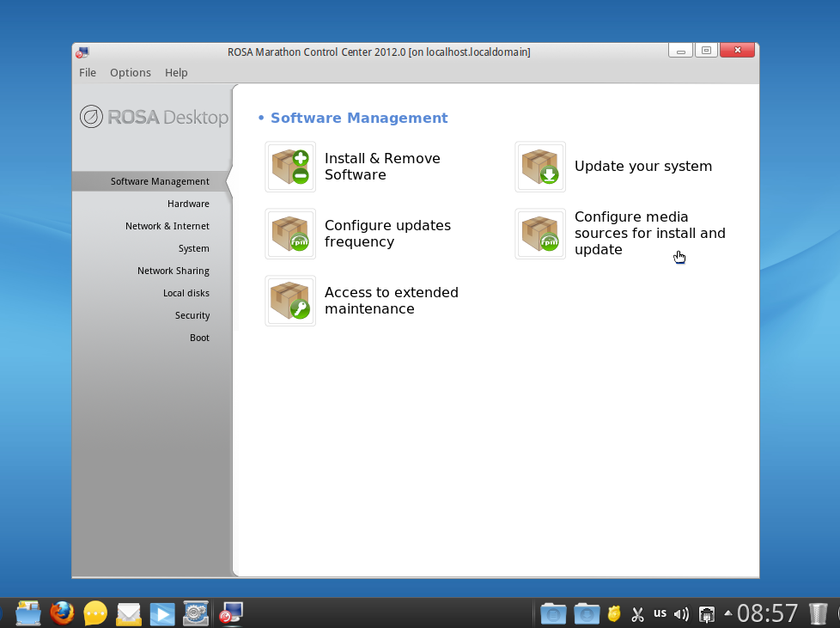Minimize the Control Center window
Viewport: 840px width, 628px height.
(x=681, y=51)
